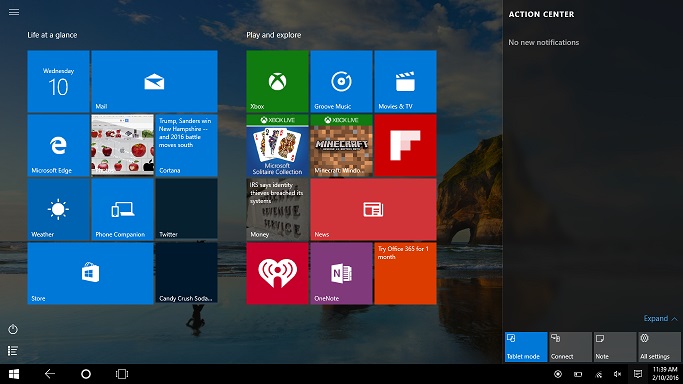Click the Back arrow in the taskbar
The height and width of the screenshot is (384, 683).
point(50,374)
